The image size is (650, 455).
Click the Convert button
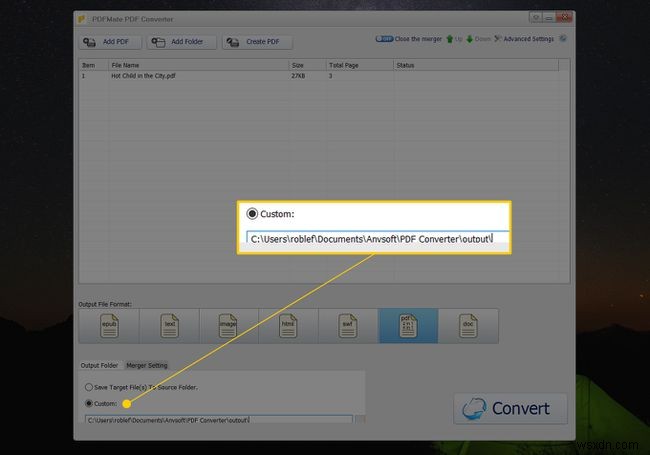(510, 409)
